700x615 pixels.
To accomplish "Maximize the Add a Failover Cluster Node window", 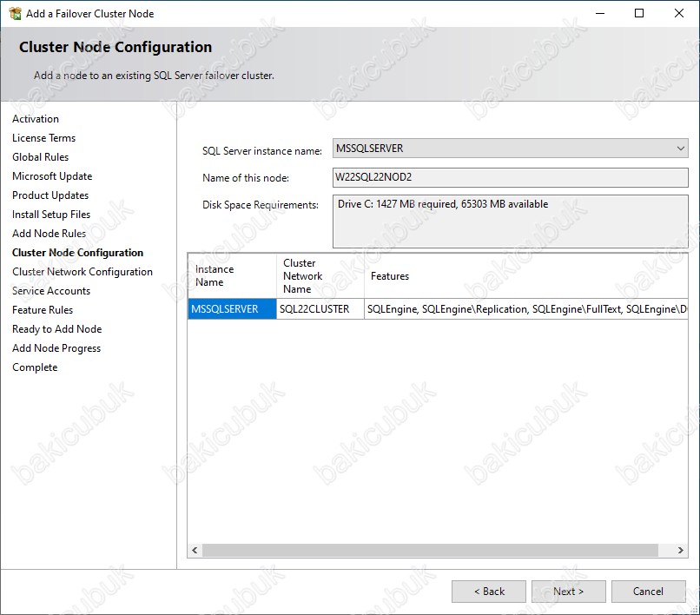I will click(x=639, y=13).
